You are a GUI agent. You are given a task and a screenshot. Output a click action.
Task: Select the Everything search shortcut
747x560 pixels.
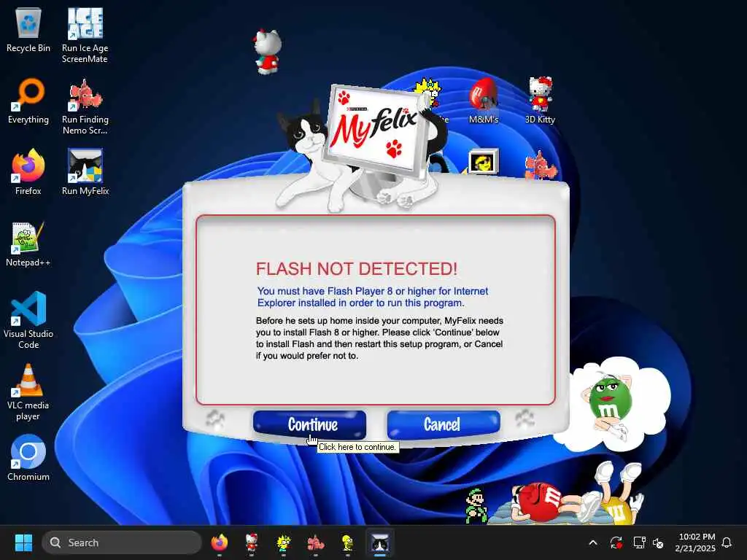[28, 101]
